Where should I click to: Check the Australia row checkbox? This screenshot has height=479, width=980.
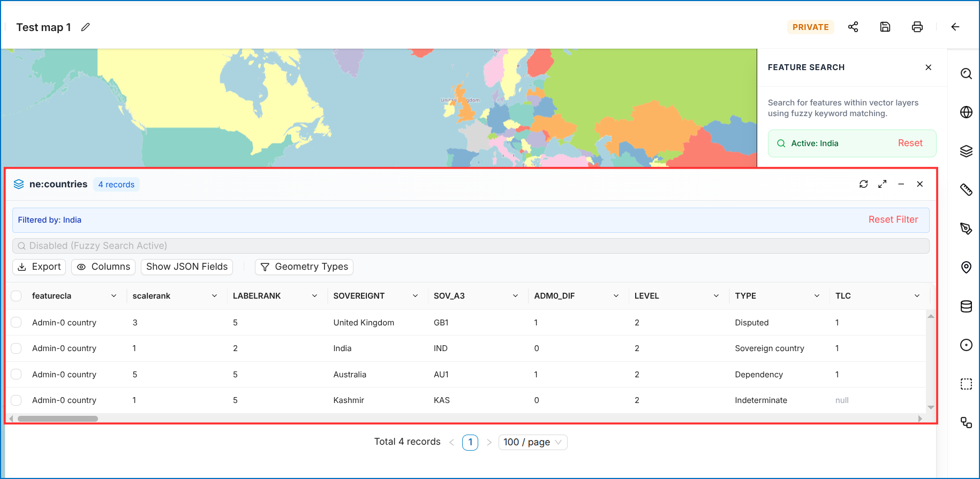[16, 374]
